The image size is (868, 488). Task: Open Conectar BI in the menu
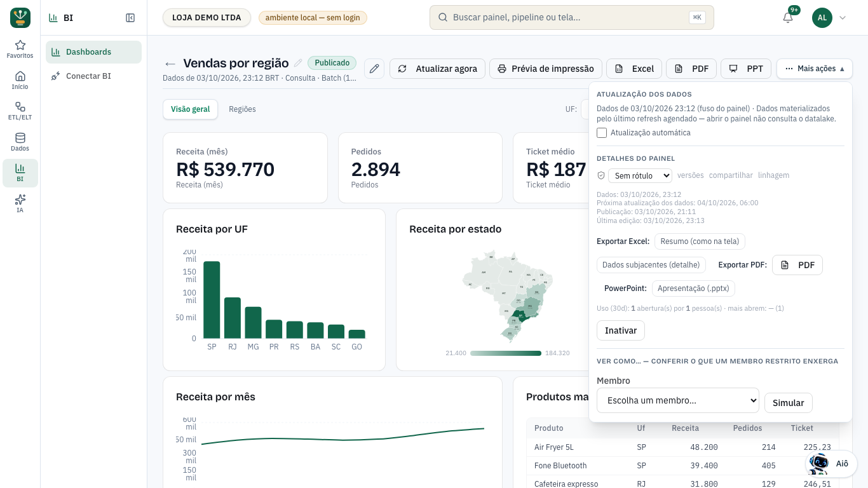pyautogui.click(x=93, y=76)
